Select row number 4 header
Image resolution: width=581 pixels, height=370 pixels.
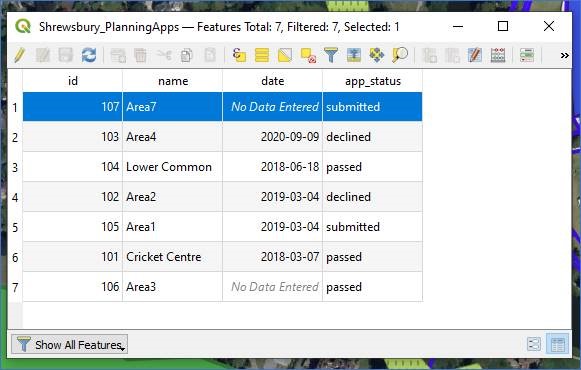click(x=15, y=197)
